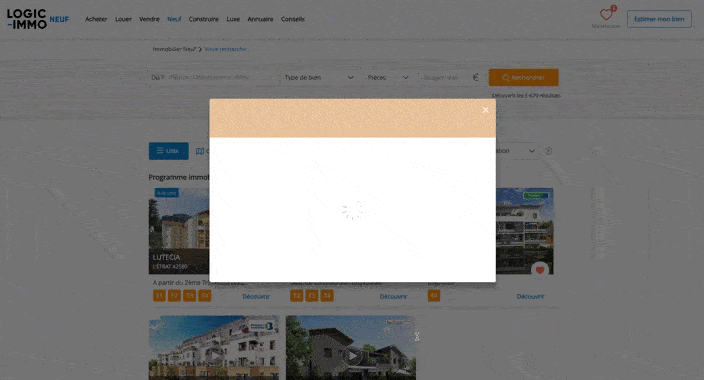
Task: Click the Logic-Immo Neuf logo
Action: click(38, 19)
